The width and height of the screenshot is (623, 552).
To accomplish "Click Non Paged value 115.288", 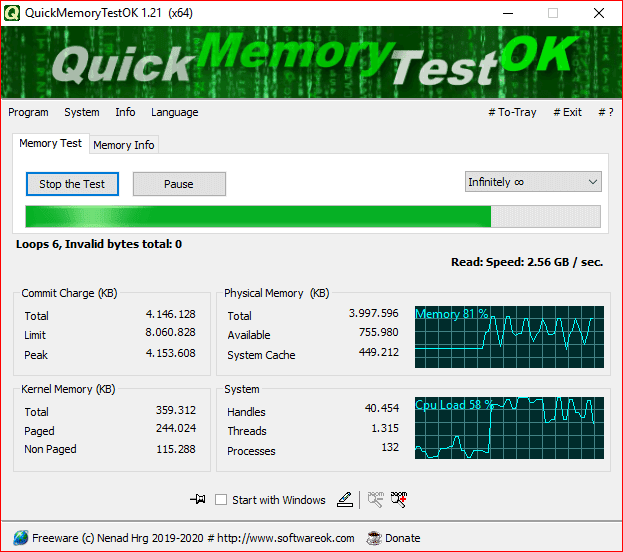I will click(176, 449).
